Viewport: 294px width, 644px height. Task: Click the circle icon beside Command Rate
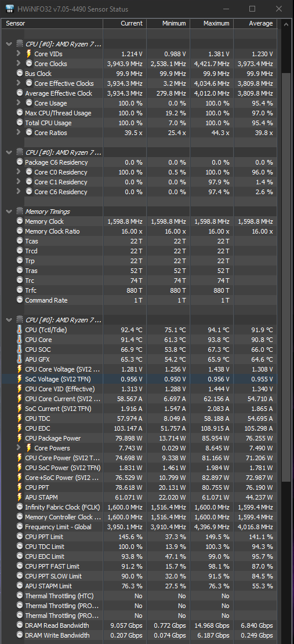point(20,300)
